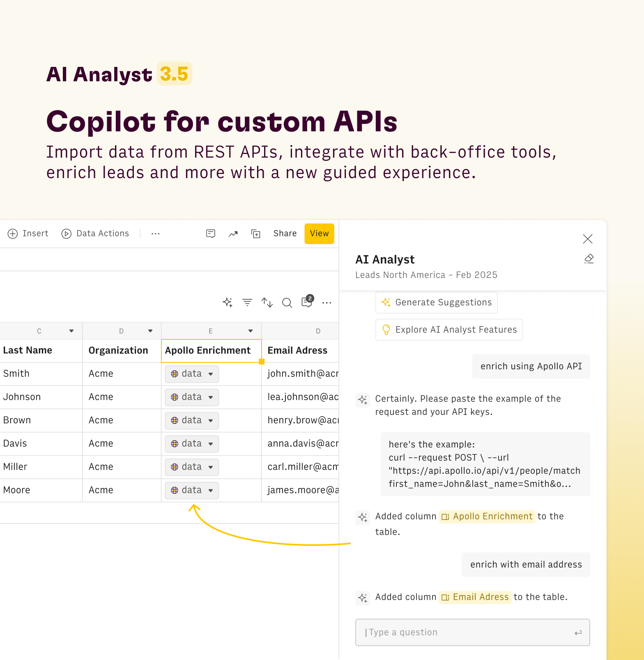Open column E dropdown arrow
Screen dimensions: 644x660
[251, 331]
